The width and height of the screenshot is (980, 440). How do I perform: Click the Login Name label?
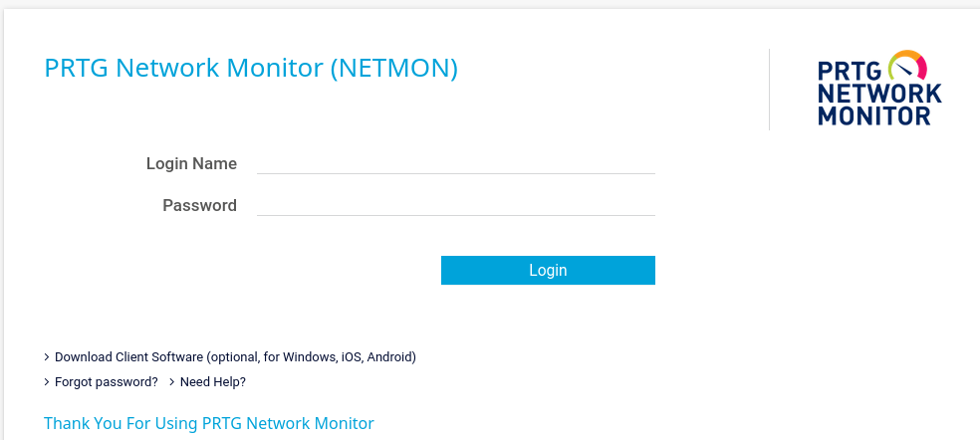pyautogui.click(x=191, y=163)
